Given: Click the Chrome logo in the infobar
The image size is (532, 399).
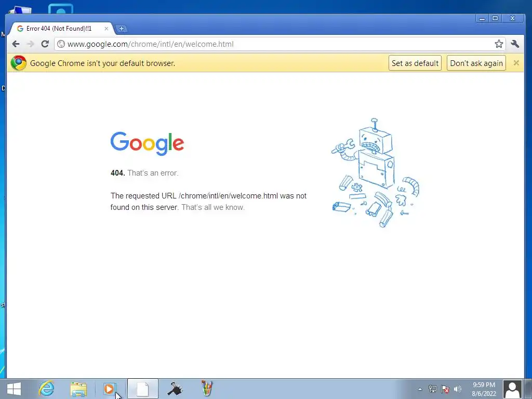Looking at the screenshot, I should coord(18,63).
